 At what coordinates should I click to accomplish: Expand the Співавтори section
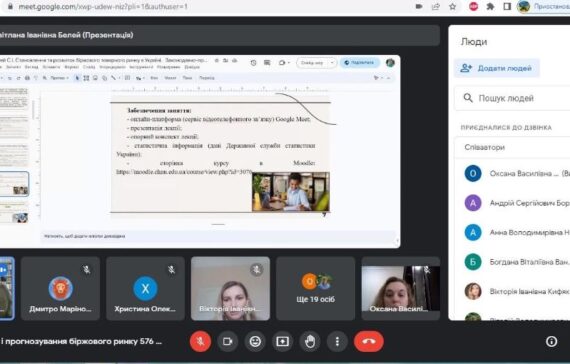click(x=512, y=147)
